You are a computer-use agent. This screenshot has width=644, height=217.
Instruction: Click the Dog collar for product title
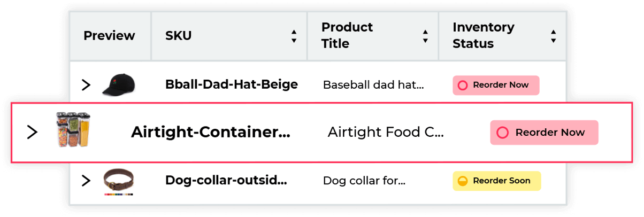pyautogui.click(x=364, y=181)
